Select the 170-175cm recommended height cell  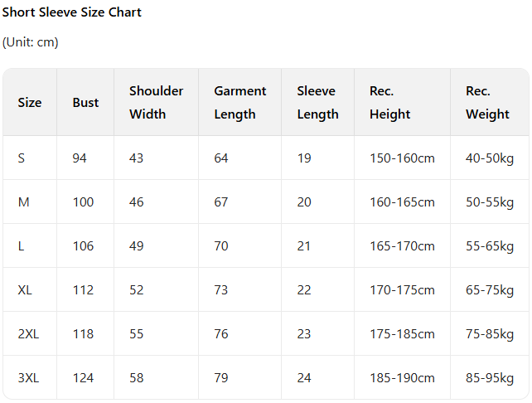pos(402,290)
